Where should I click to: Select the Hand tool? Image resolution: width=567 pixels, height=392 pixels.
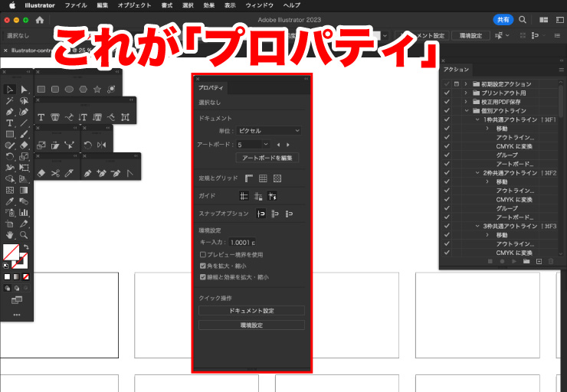pyautogui.click(x=10, y=235)
